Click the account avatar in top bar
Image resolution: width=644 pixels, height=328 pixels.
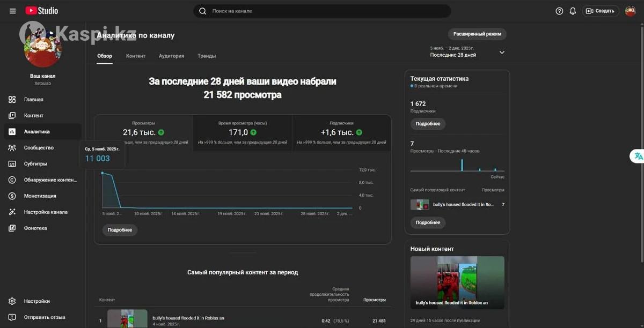(630, 11)
